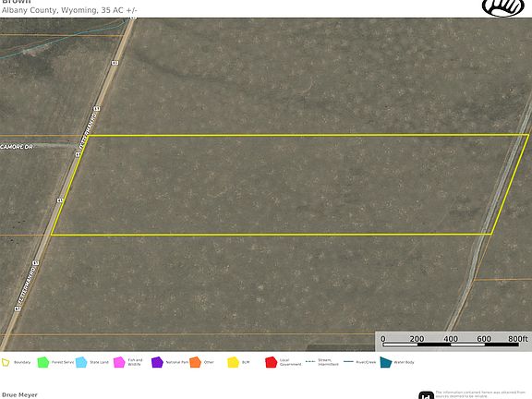Click the map scale bar
532x399 pixels.
coord(451,345)
